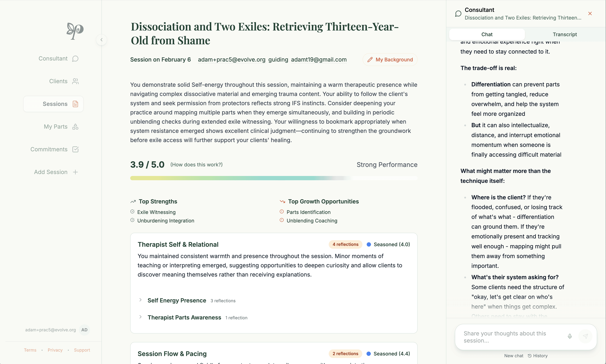Click the check icon beside Unburdening Integration
The width and height of the screenshot is (606, 364).
(133, 220)
